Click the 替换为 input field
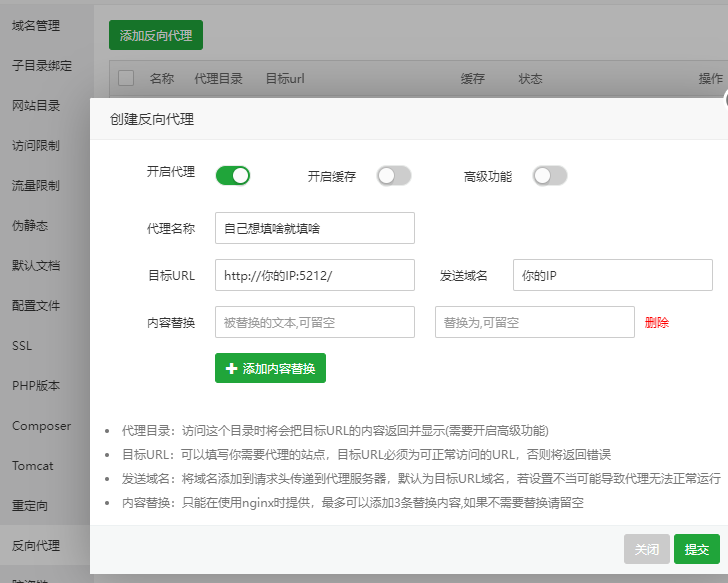Viewport: 728px width, 583px height. pos(534,323)
